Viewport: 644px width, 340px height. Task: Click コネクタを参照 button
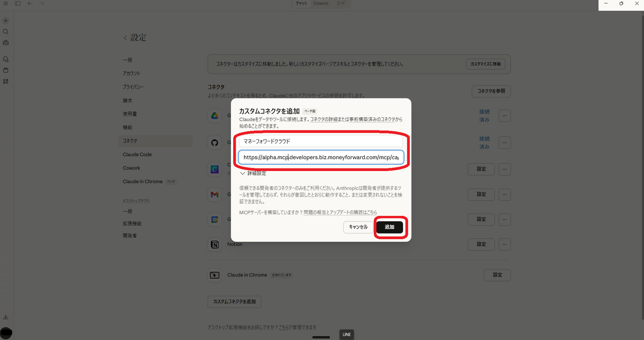(491, 91)
